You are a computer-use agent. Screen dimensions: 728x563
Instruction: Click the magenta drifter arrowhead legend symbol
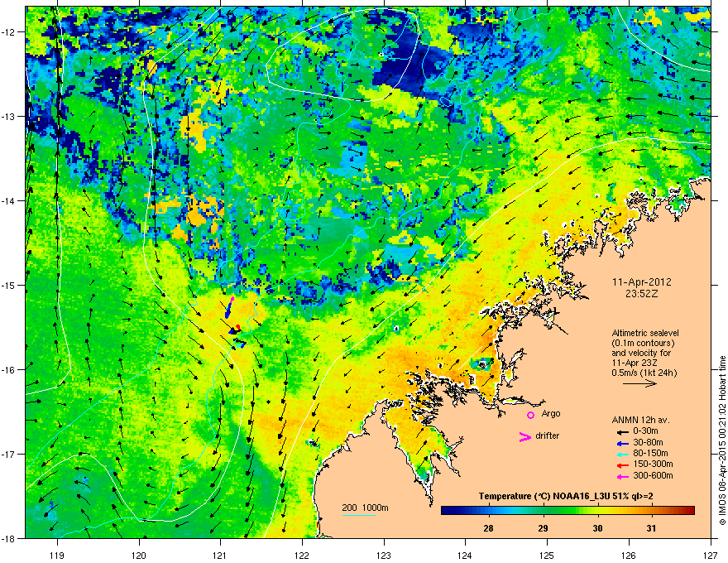[x=524, y=436]
